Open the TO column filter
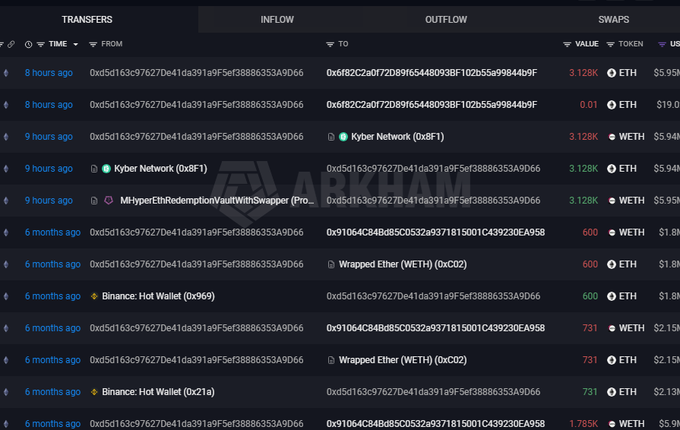Screen dimensions: 680x430 pyautogui.click(x=330, y=44)
